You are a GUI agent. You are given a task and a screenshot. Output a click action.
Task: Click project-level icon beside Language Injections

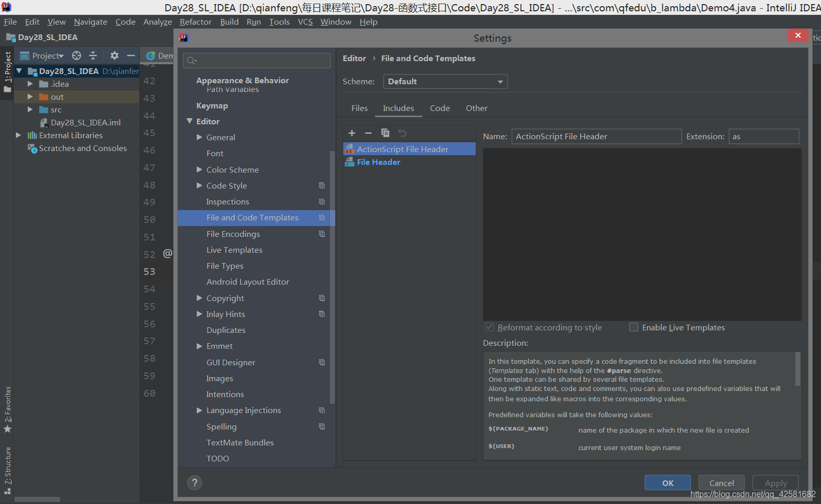(322, 410)
